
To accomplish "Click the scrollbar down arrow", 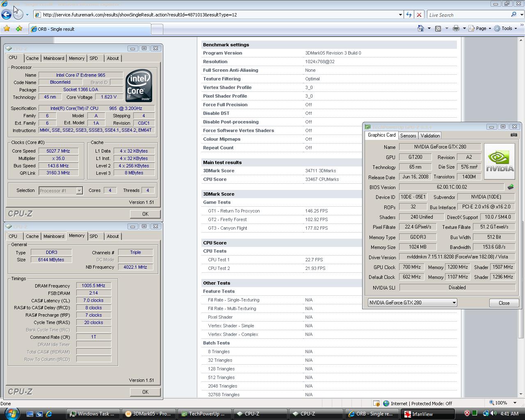I will 522,394.
